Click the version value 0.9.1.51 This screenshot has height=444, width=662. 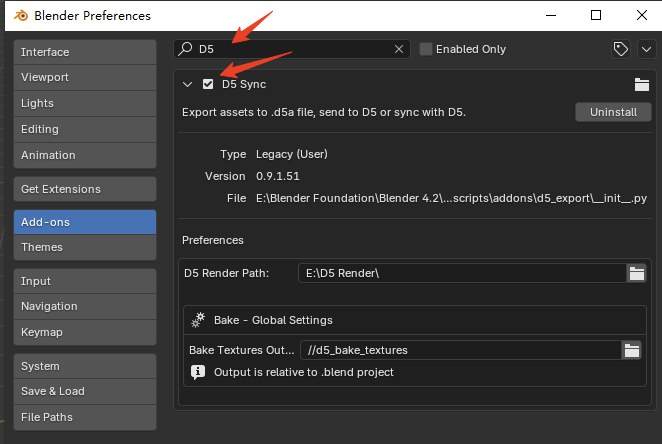[278, 176]
